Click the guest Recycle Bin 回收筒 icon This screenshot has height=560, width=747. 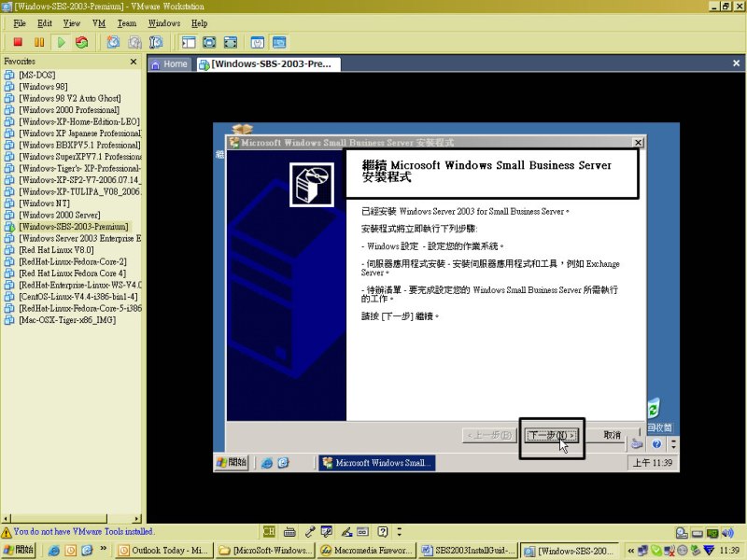pyautogui.click(x=659, y=415)
